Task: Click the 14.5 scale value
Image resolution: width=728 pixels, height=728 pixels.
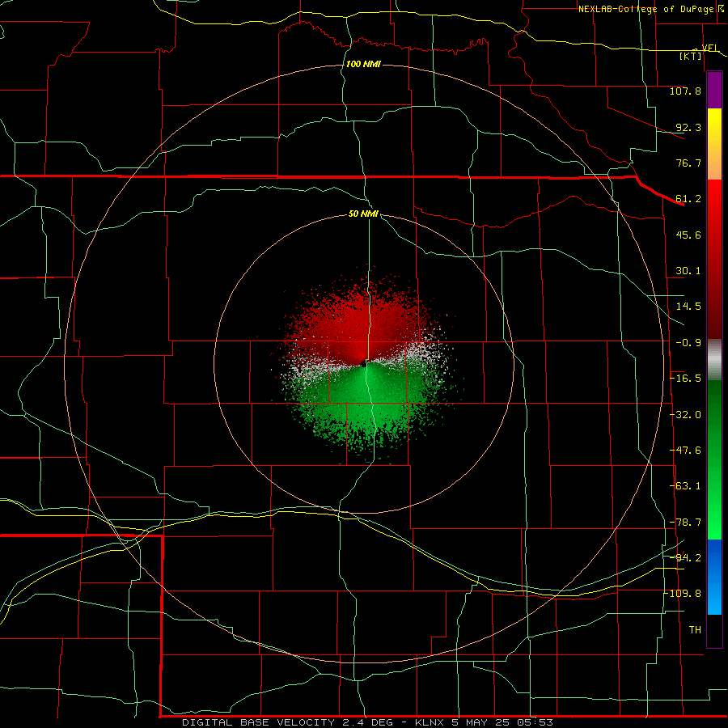Action: coord(688,307)
